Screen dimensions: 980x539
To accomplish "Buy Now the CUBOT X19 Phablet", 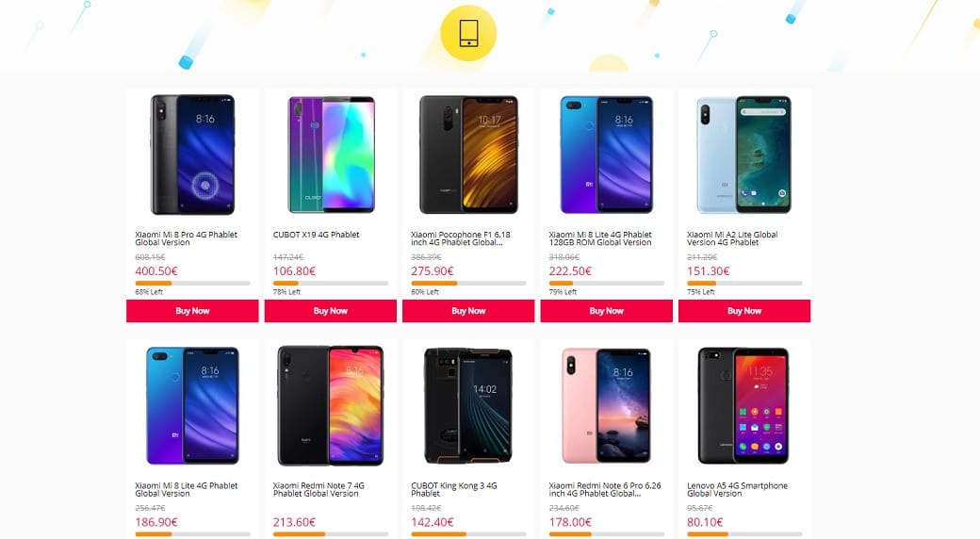I will tap(331, 311).
